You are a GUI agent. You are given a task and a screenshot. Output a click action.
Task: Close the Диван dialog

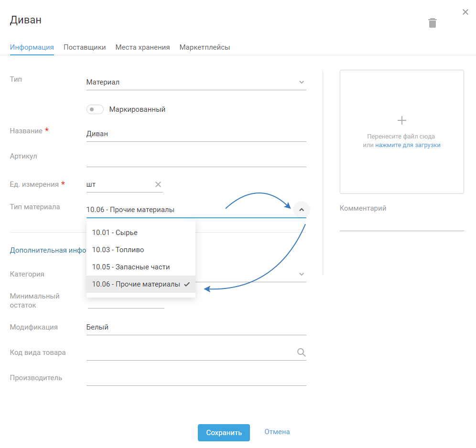[x=465, y=12]
